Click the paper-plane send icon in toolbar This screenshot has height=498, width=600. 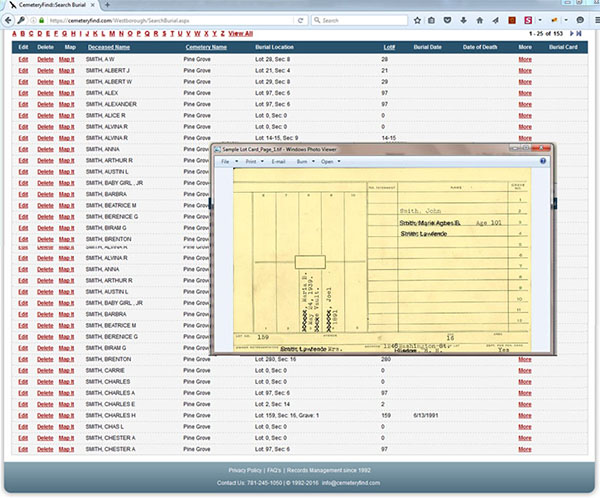[496, 20]
